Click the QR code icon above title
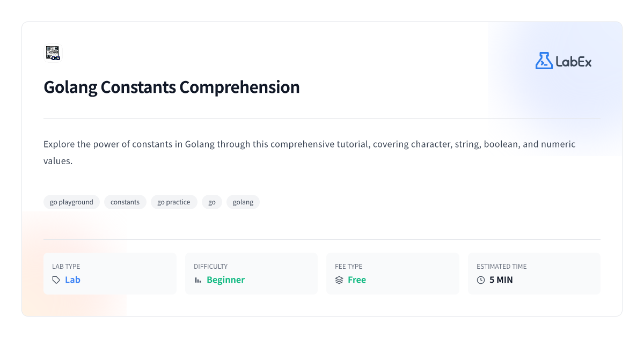The image size is (644, 338). pos(53,53)
